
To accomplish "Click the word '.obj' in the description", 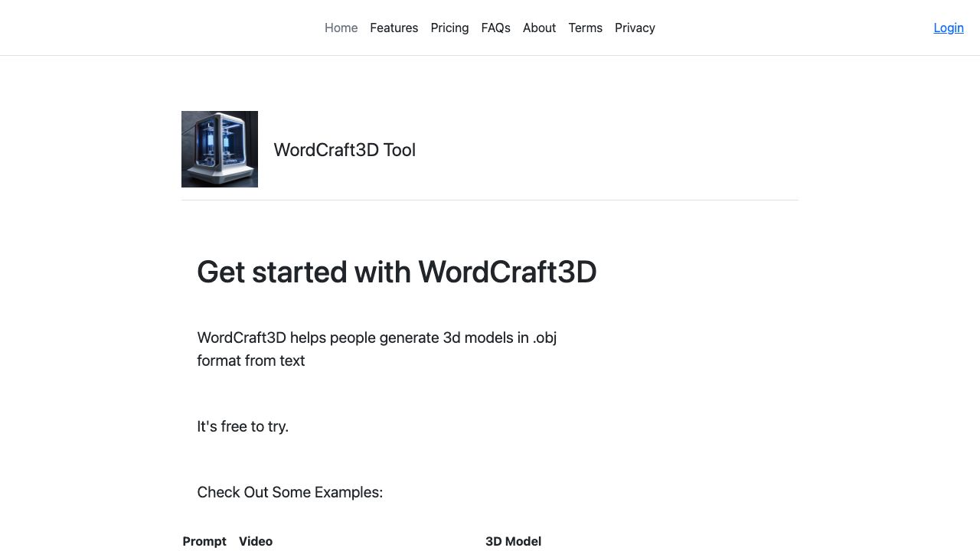I will coord(544,337).
